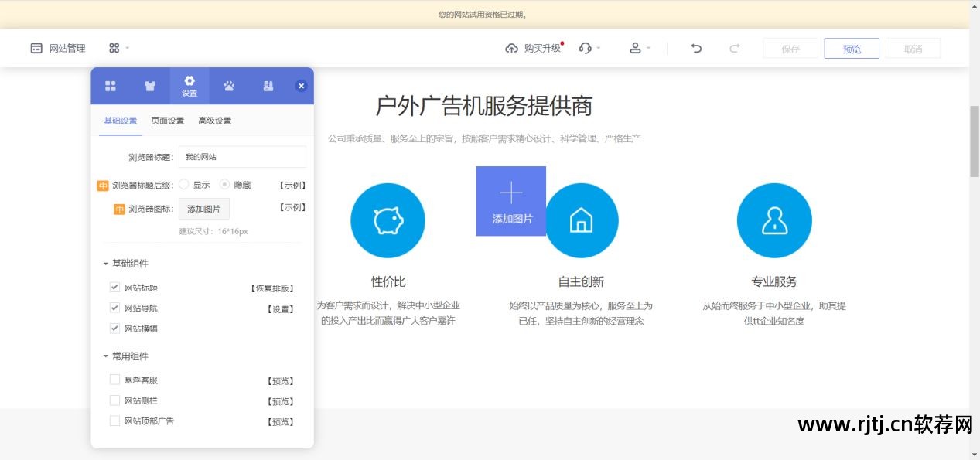Image resolution: width=980 pixels, height=460 pixels.
Task: Enable the 网站侧栏 checkbox
Action: tap(114, 400)
